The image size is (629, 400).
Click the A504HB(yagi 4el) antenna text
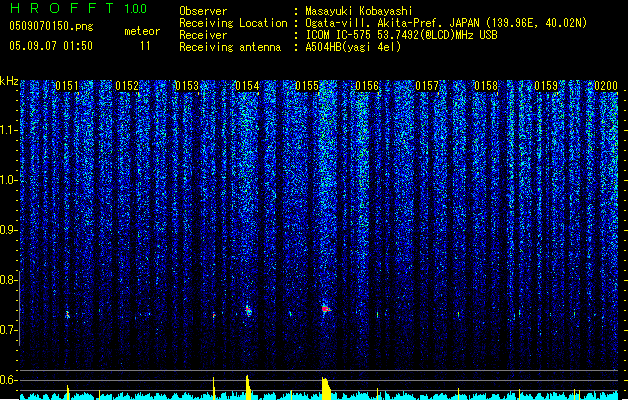(x=353, y=47)
